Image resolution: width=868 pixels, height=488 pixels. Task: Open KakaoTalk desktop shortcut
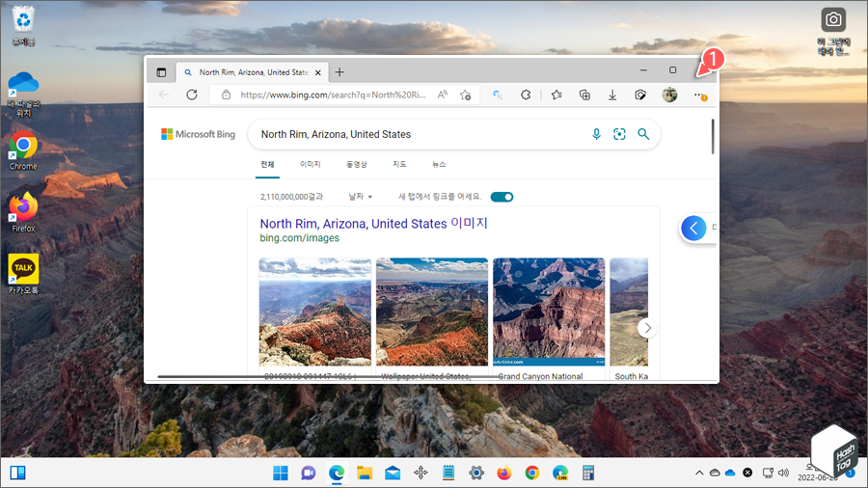pyautogui.click(x=23, y=273)
